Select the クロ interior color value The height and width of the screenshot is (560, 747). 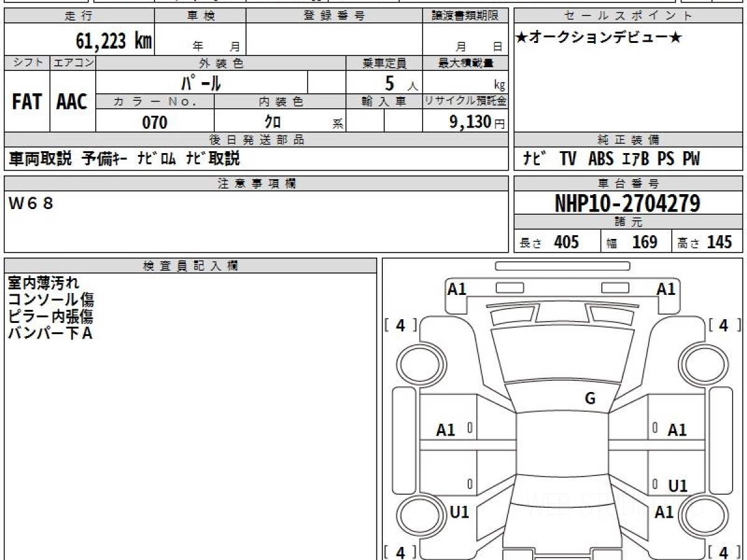(273, 122)
